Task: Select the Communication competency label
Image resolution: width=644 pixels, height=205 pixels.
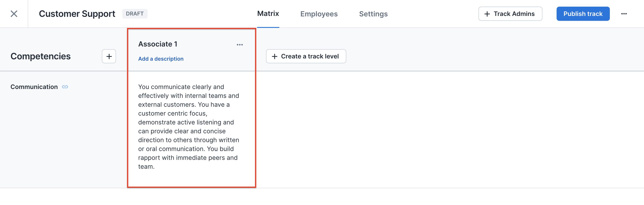Action: click(34, 87)
